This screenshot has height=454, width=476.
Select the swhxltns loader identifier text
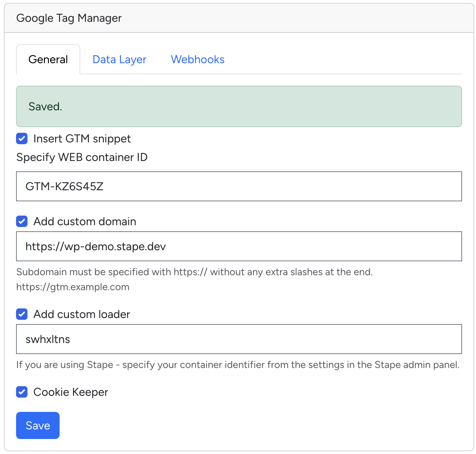click(x=47, y=339)
